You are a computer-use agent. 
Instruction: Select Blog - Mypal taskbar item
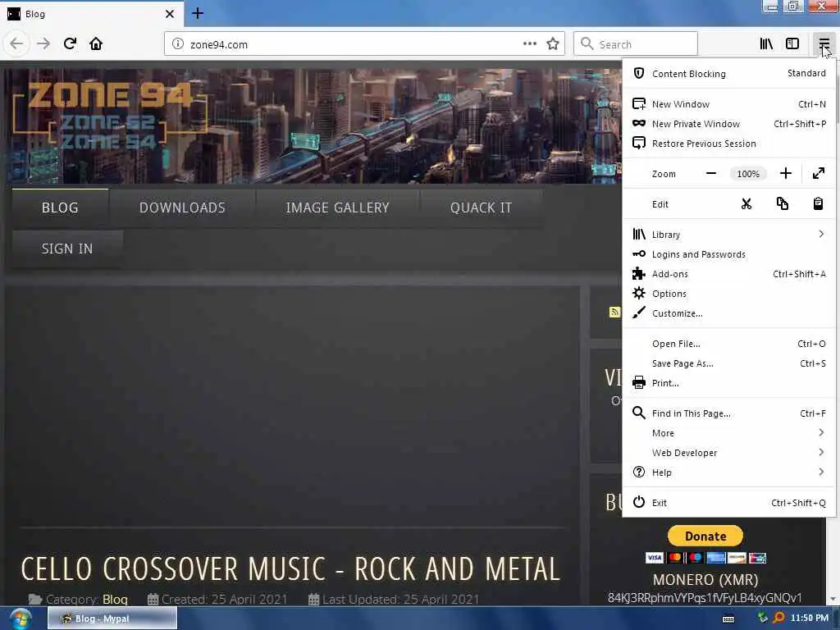tap(112, 619)
